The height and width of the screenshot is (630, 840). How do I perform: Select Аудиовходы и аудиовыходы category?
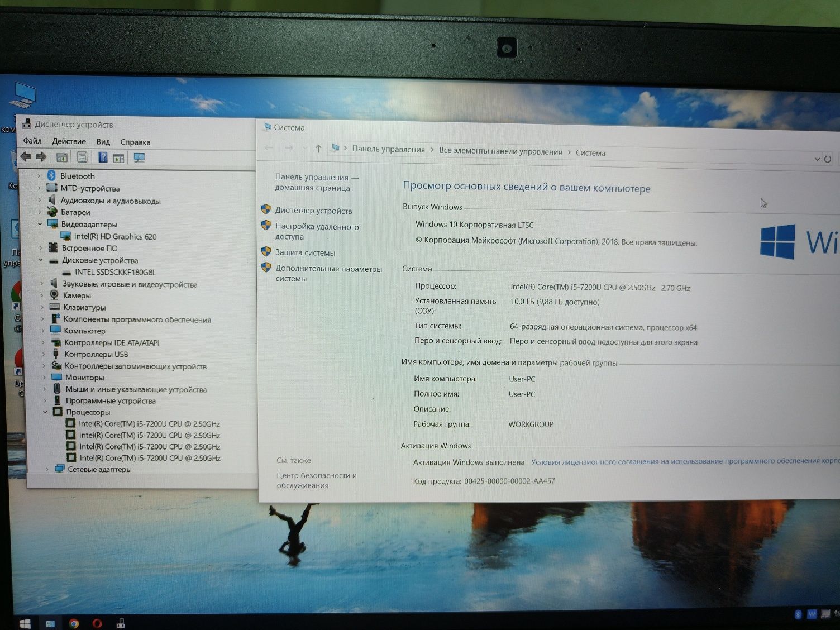[x=110, y=201]
